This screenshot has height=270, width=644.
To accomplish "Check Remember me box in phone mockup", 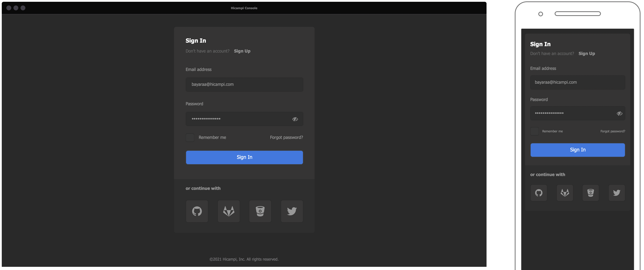I will click(535, 131).
